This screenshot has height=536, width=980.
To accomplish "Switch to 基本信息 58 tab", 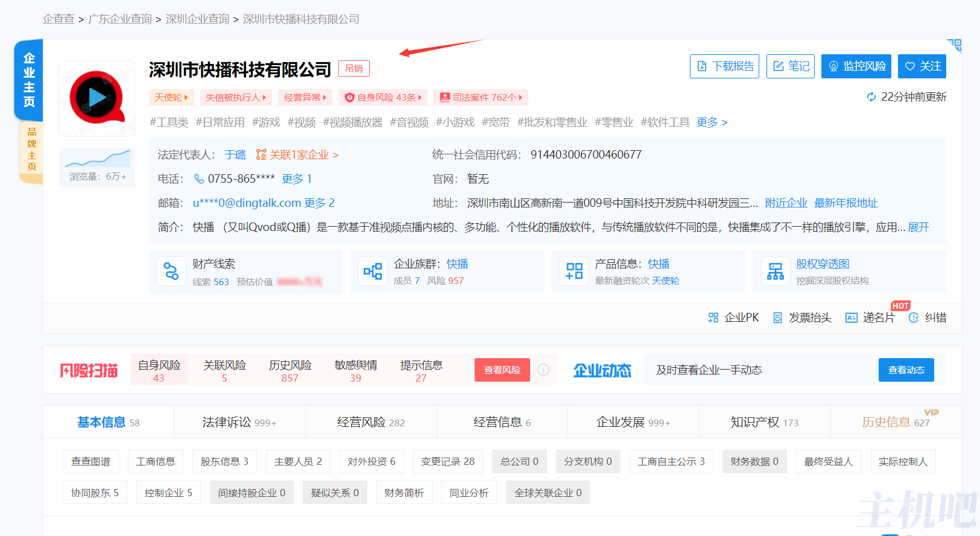I will point(109,422).
